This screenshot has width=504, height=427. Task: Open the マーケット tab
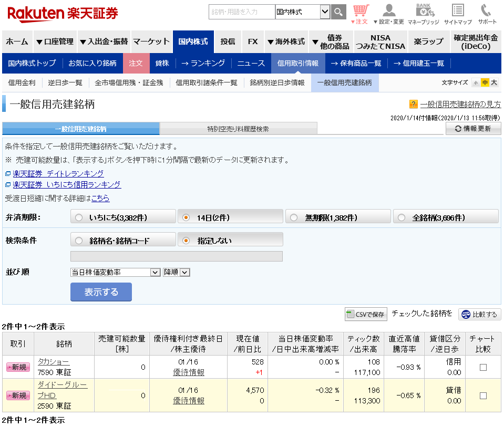pos(151,42)
